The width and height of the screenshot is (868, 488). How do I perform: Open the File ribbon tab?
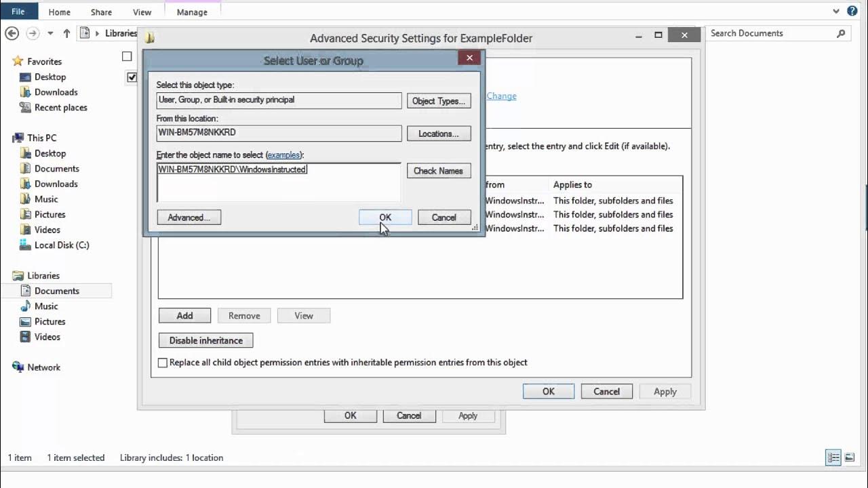tap(18, 12)
